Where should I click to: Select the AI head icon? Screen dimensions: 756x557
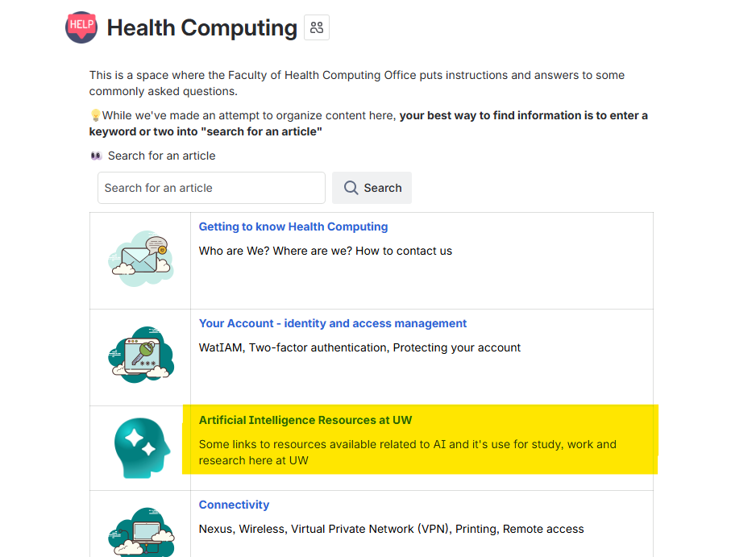pos(140,447)
